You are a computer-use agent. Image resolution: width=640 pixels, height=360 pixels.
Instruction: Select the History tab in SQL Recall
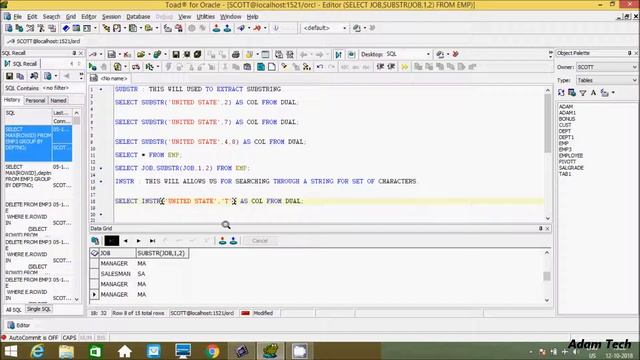(12, 100)
